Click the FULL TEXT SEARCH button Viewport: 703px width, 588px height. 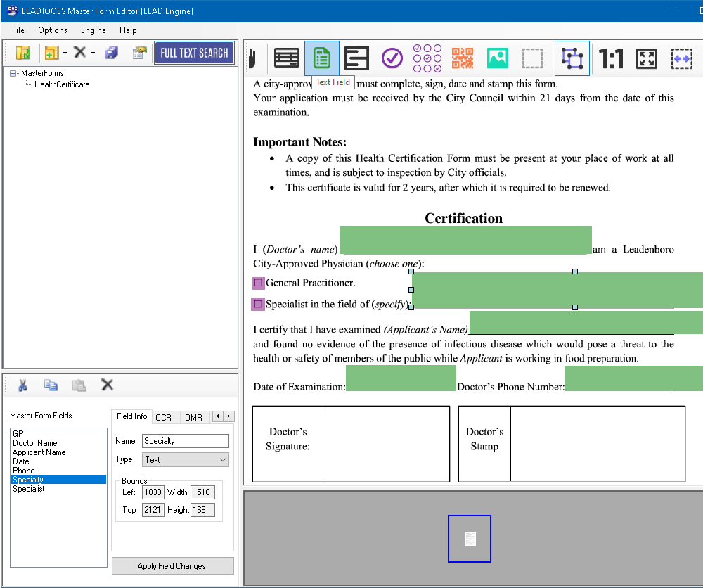[194, 53]
